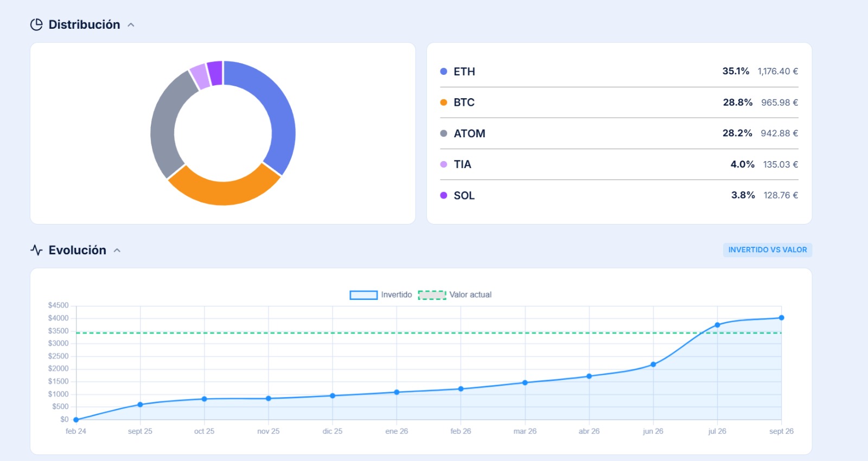Click the ETH blue color dot
The height and width of the screenshot is (461, 868).
(x=444, y=72)
